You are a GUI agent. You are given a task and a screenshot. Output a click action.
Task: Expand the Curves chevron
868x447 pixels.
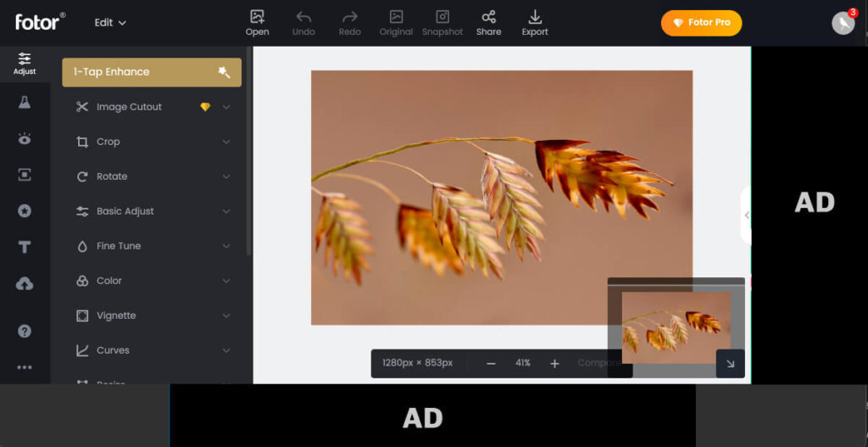[x=226, y=350]
